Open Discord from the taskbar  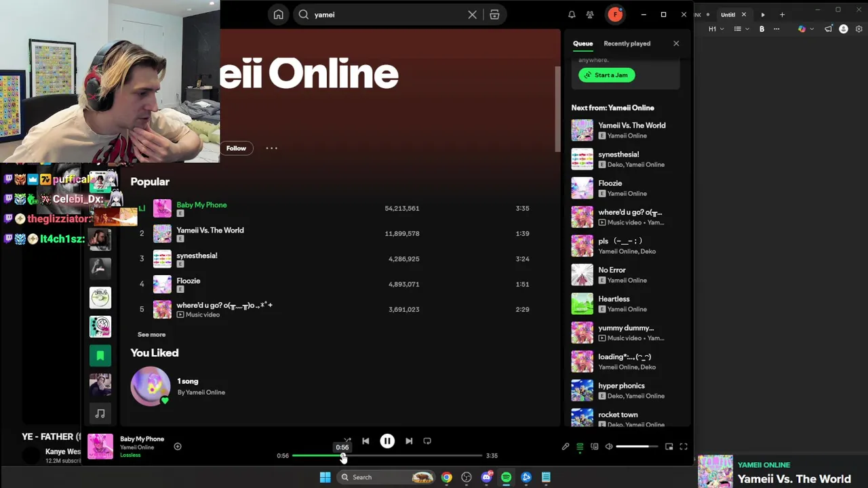tap(486, 477)
